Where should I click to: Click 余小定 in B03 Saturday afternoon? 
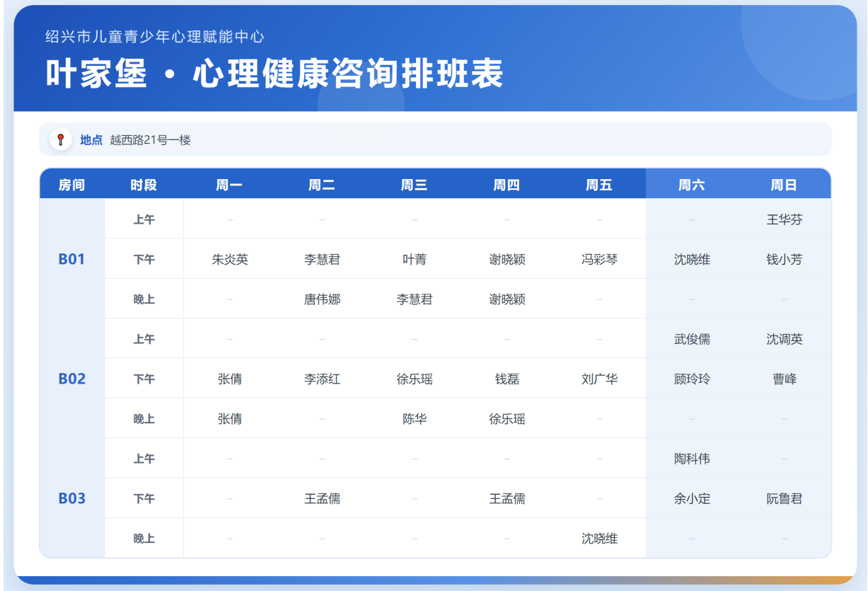692,499
